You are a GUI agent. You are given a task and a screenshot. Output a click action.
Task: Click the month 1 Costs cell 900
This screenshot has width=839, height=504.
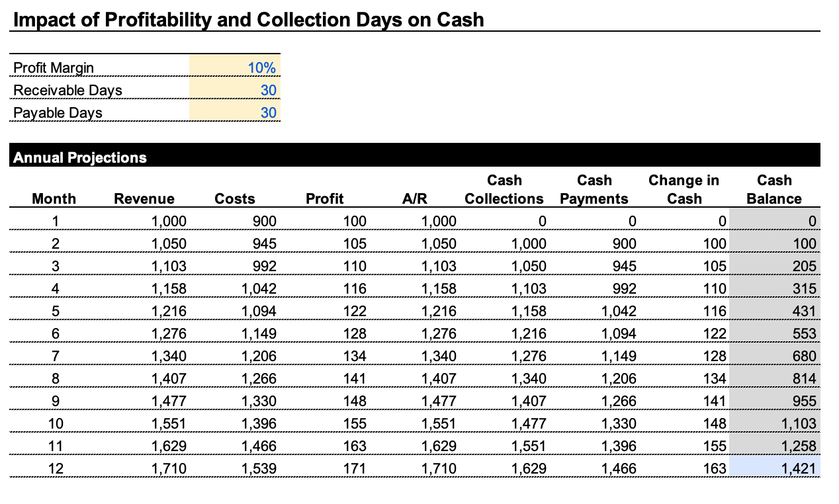235,221
